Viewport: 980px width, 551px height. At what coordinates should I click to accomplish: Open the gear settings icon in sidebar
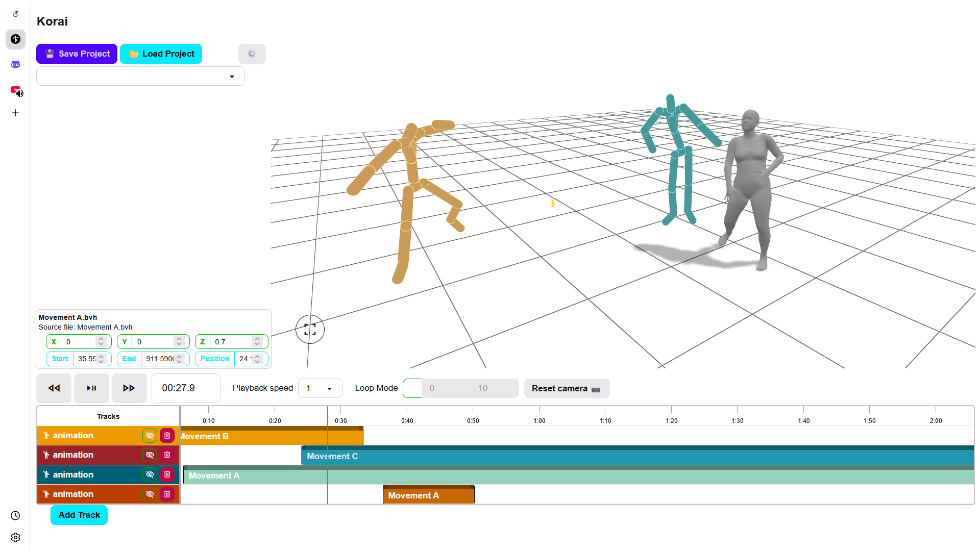pos(15,538)
